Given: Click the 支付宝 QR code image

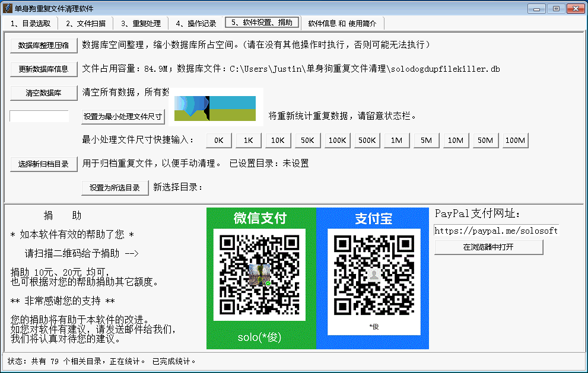Looking at the screenshot, I should (x=374, y=276).
